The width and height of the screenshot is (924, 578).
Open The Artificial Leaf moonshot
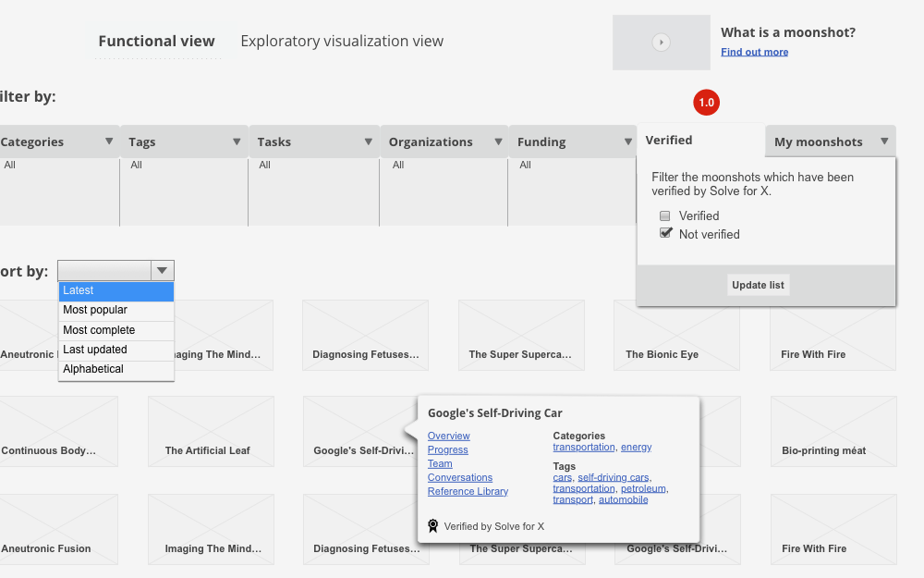(x=211, y=432)
